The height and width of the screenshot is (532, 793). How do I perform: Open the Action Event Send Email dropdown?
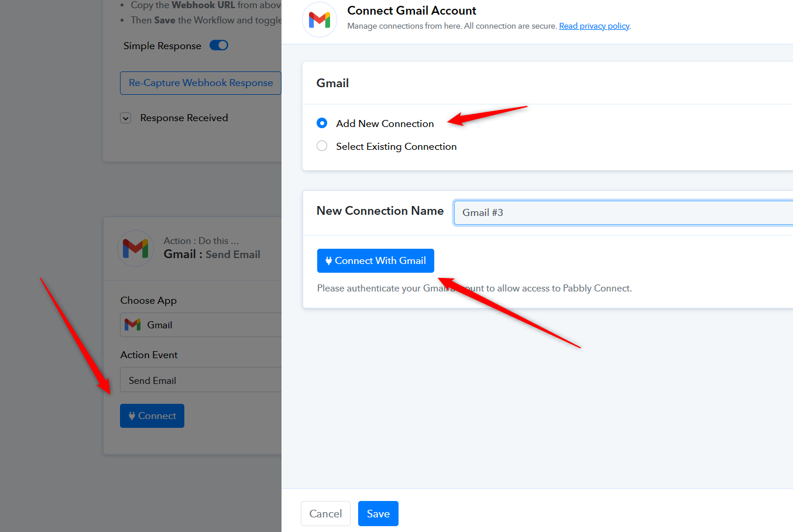[201, 380]
